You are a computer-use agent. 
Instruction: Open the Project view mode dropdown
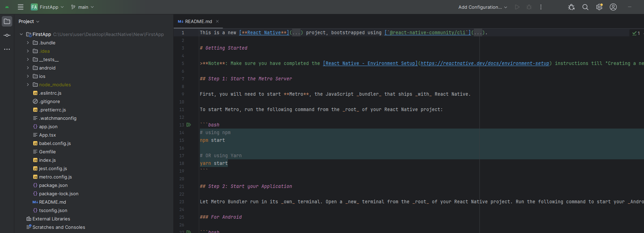point(29,21)
